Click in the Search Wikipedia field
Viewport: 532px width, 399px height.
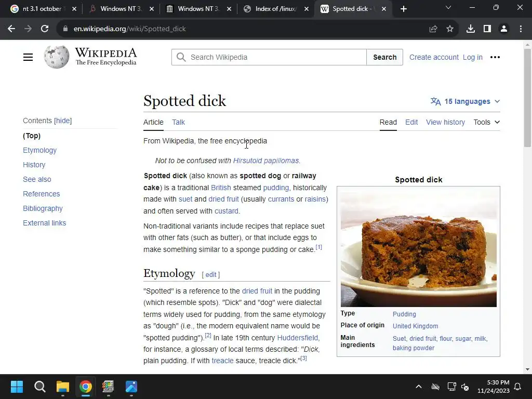[269, 57]
